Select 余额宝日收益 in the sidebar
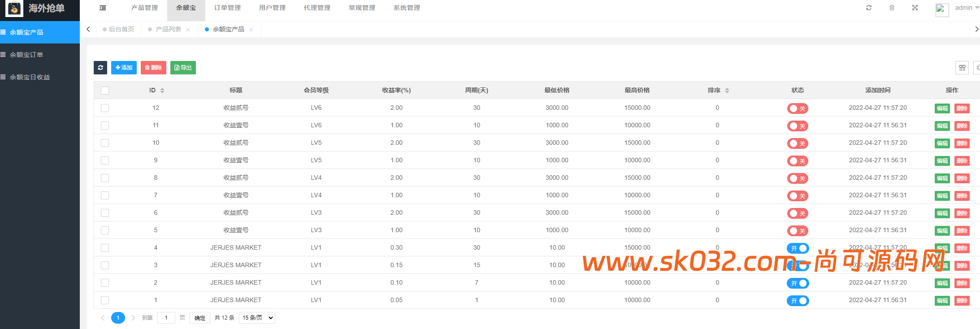 click(40, 77)
